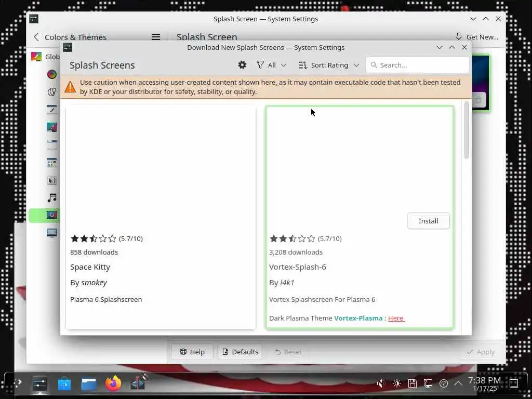Open the Window Decorations sidebar icon
This screenshot has width=532, height=399.
coord(52,144)
